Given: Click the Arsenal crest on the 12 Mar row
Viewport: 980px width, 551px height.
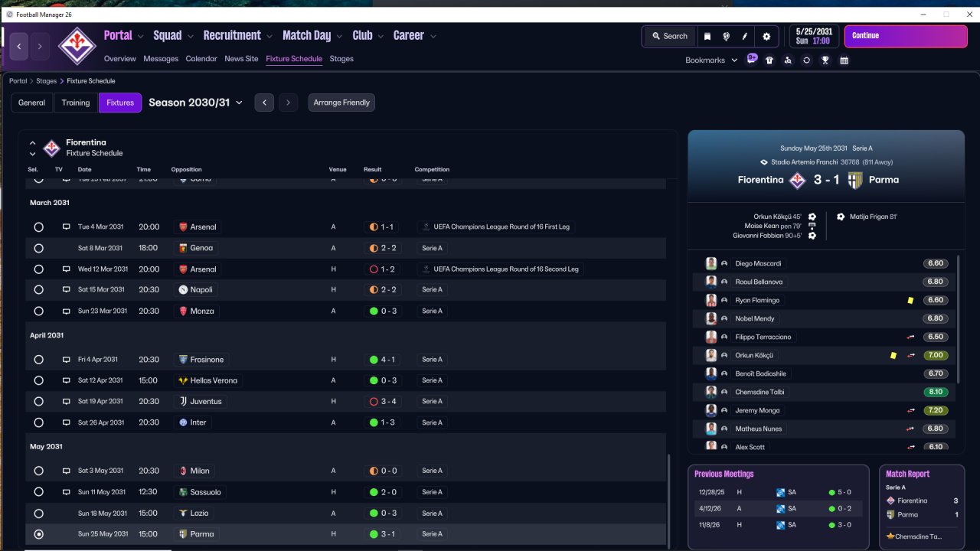Looking at the screenshot, I should click(x=182, y=269).
